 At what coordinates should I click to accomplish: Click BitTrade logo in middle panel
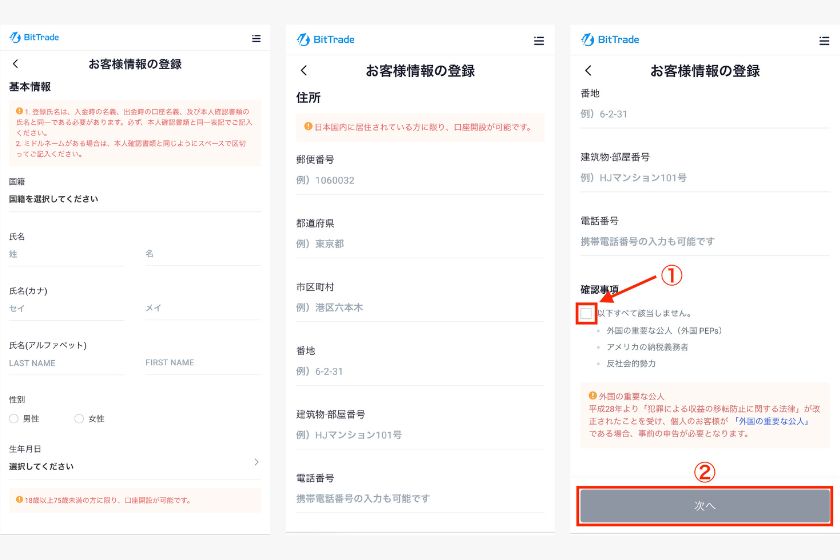325,39
